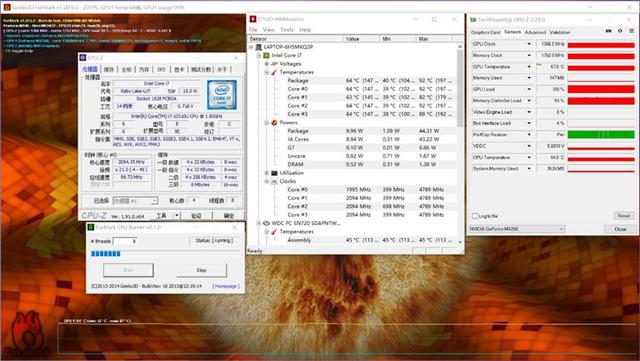Open the GPU-Z hamburger menu icon
The height and width of the screenshot is (361, 640).
[x=631, y=31]
